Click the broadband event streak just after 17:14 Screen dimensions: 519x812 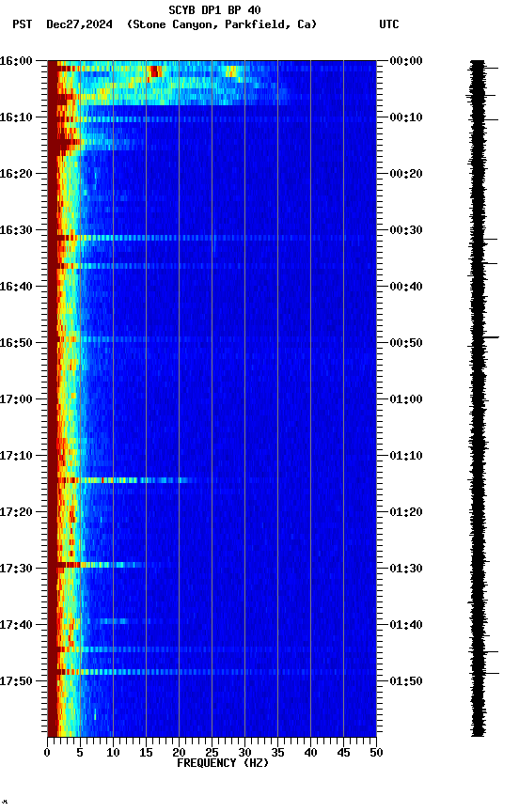121,480
